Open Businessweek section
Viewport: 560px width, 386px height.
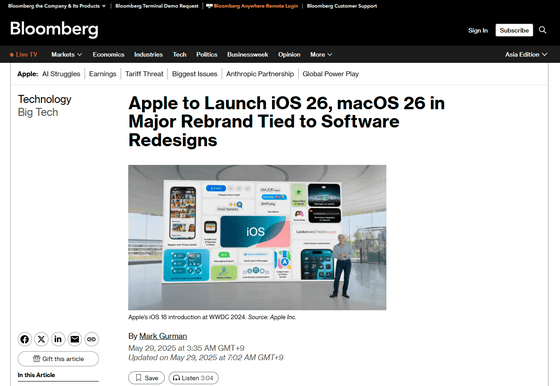(248, 55)
